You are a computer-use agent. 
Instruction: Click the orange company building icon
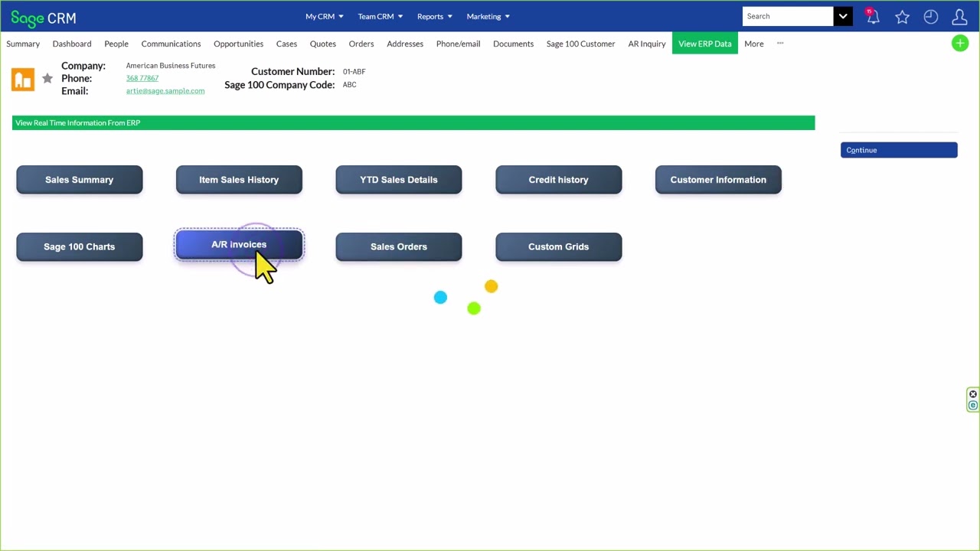(x=23, y=79)
